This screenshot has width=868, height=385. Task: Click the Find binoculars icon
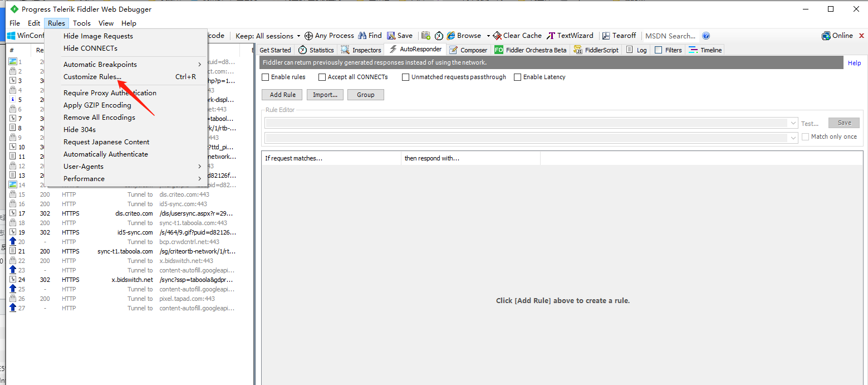pyautogui.click(x=362, y=36)
